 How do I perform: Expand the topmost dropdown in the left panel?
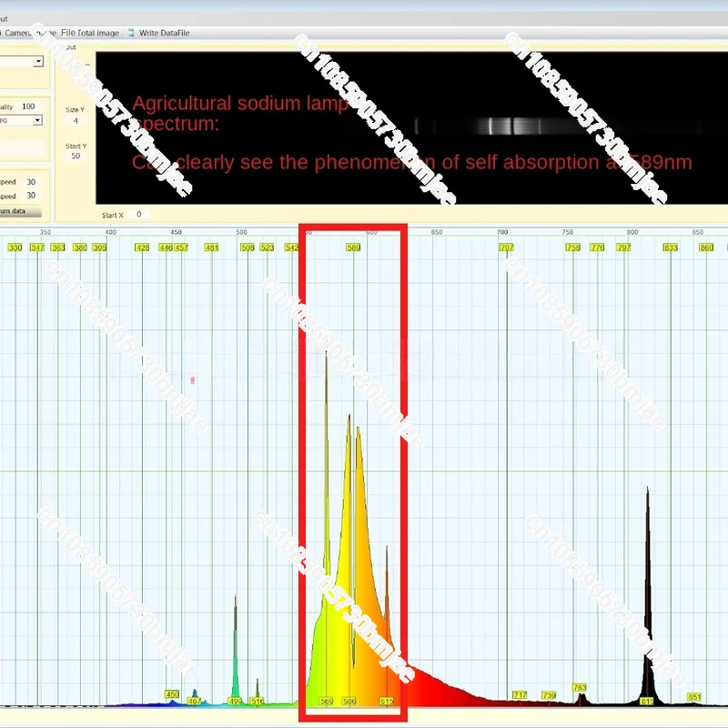[38, 61]
